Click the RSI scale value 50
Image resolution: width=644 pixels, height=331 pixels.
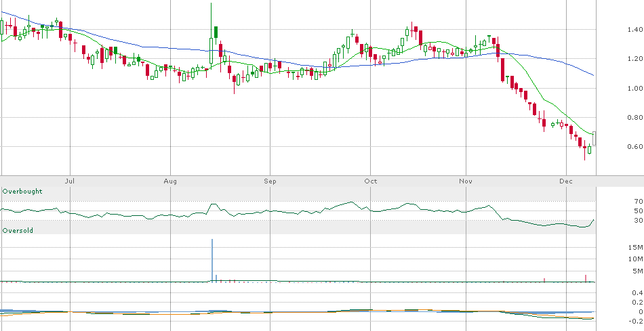(x=638, y=211)
